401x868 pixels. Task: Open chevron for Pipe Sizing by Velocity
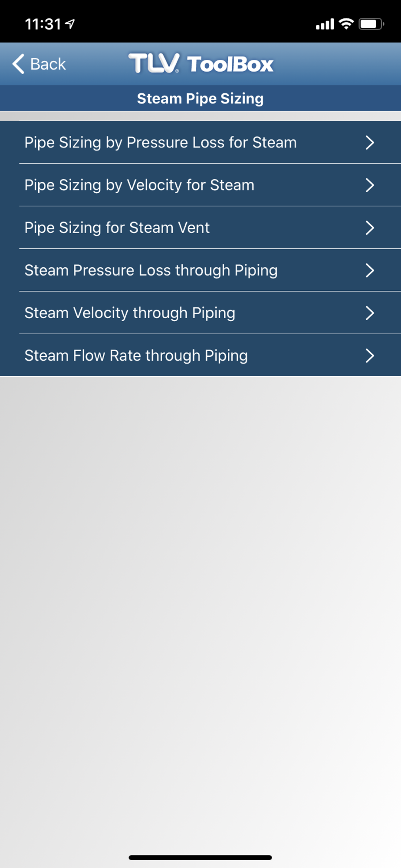pyautogui.click(x=370, y=185)
